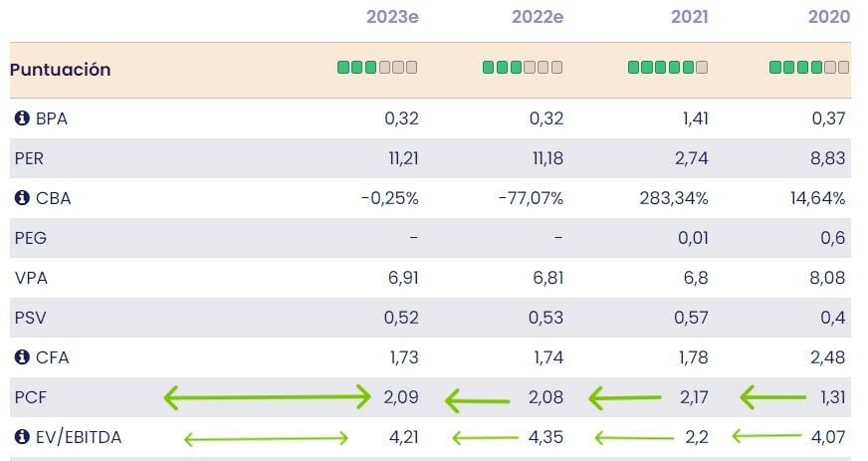This screenshot has width=868, height=461.
Task: Click the 2022e score rating squares
Action: click(x=523, y=68)
